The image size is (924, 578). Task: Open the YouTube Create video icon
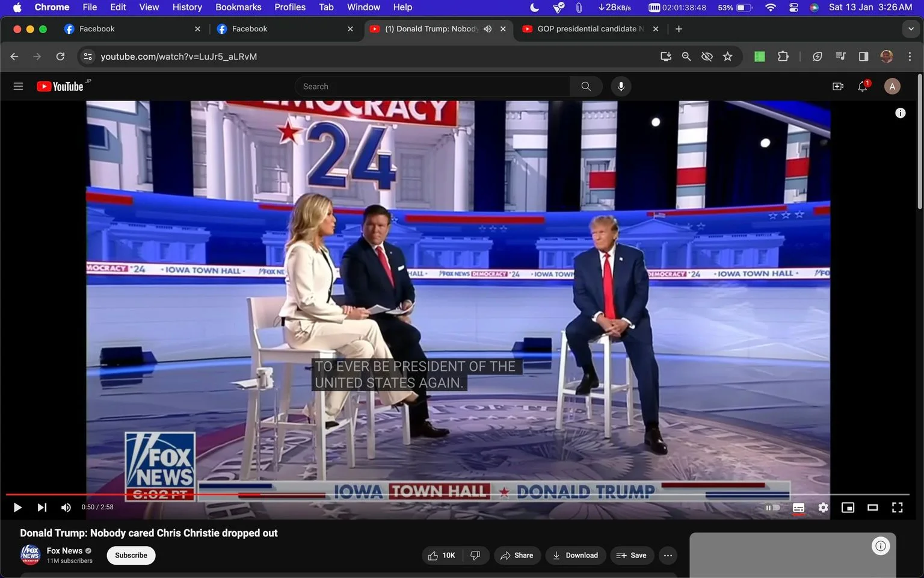pos(838,87)
